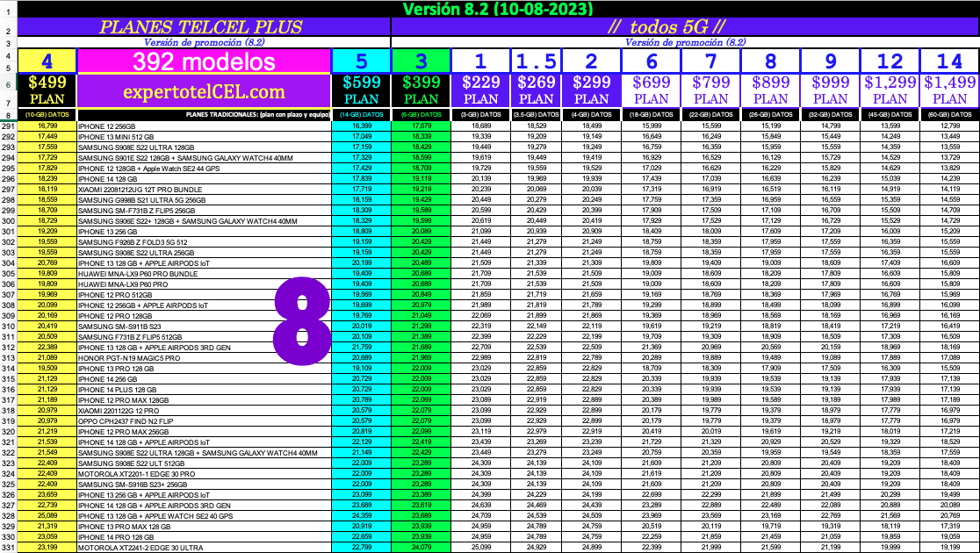Image resolution: width=980 pixels, height=553 pixels.
Task: Select the yellow '$499 PLAN' header
Action: tap(47, 91)
